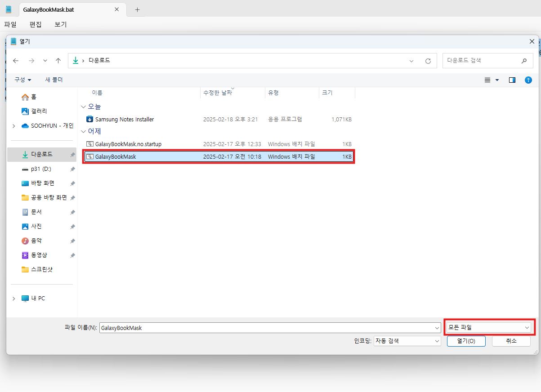The image size is (541, 392).
Task: Open help with the question mark icon
Action: point(528,80)
